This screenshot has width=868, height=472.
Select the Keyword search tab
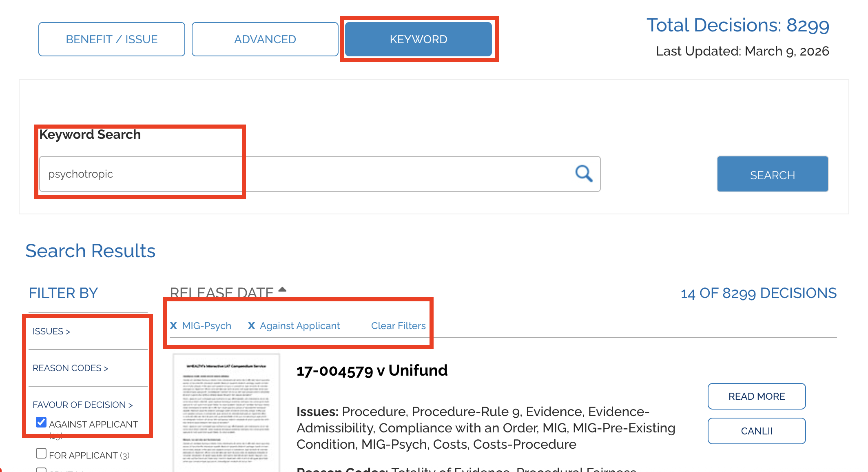(418, 39)
